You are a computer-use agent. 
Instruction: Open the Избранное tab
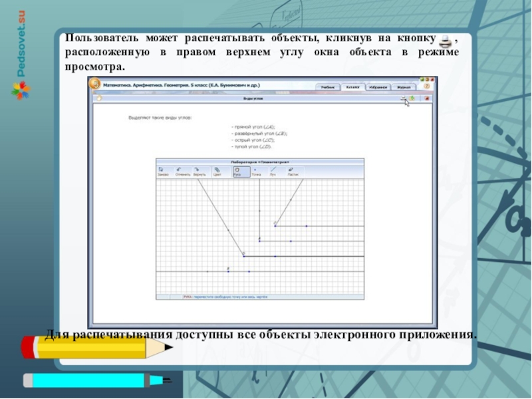tap(377, 86)
